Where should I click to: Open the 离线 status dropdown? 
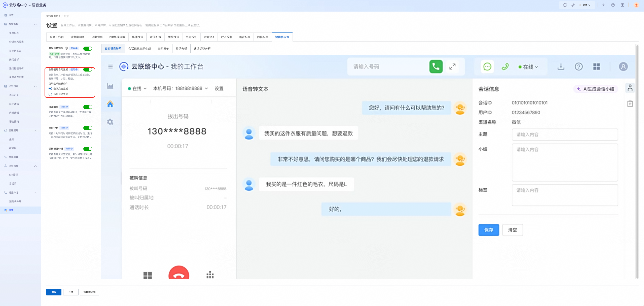coord(586,5)
